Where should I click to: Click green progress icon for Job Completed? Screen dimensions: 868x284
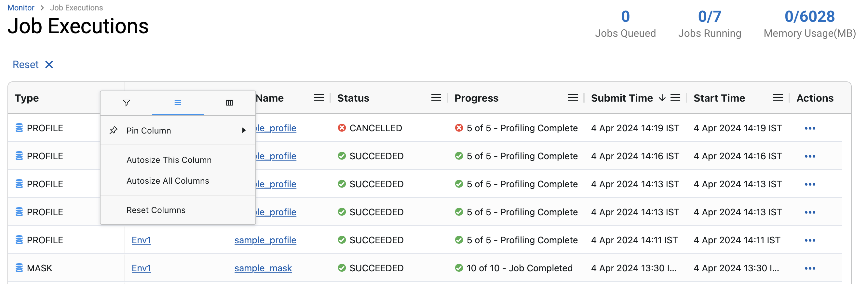point(459,268)
